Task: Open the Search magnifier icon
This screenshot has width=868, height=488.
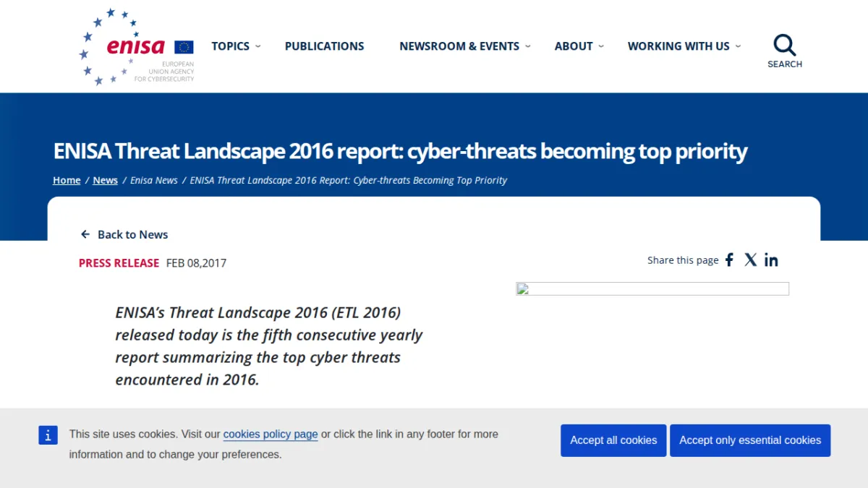Action: point(785,45)
